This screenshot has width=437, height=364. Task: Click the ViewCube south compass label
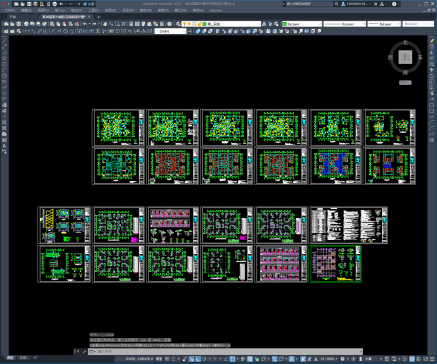coord(405,72)
